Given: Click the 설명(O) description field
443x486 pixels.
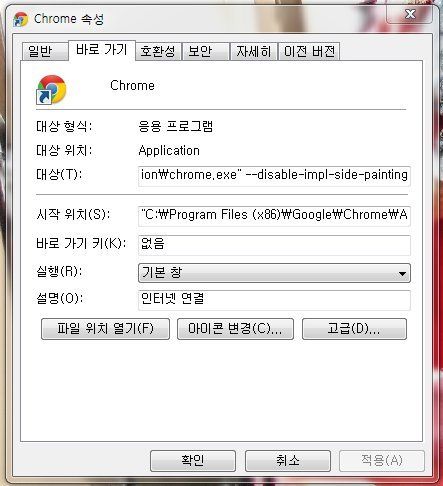Looking at the screenshot, I should click(274, 299).
